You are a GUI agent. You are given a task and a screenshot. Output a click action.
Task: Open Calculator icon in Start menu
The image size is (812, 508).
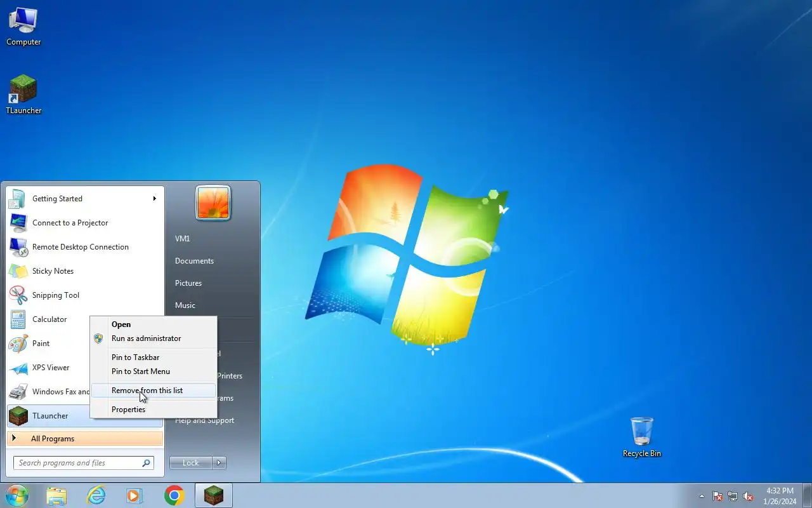coord(18,319)
